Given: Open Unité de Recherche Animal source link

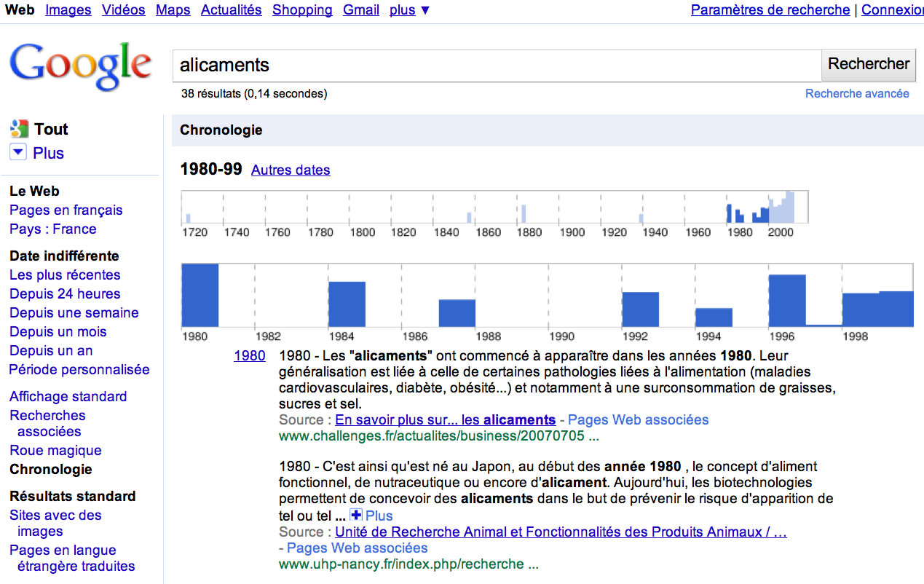Looking at the screenshot, I should pyautogui.click(x=561, y=532).
